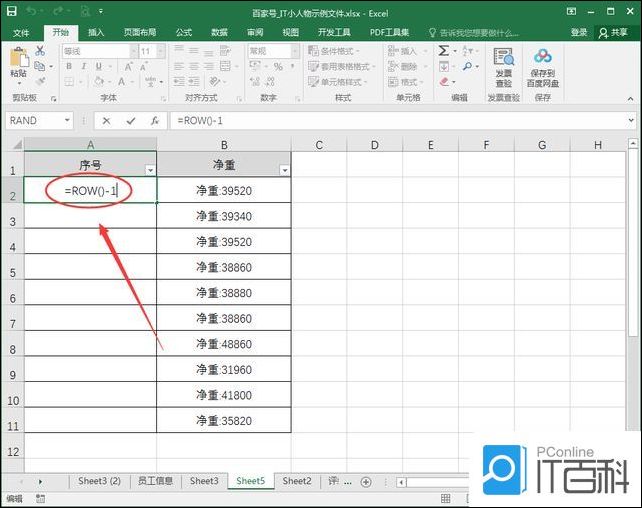Screen dimensions: 642x508
Task: Switch to the 员工信息 sheet tab
Action: tap(156, 481)
